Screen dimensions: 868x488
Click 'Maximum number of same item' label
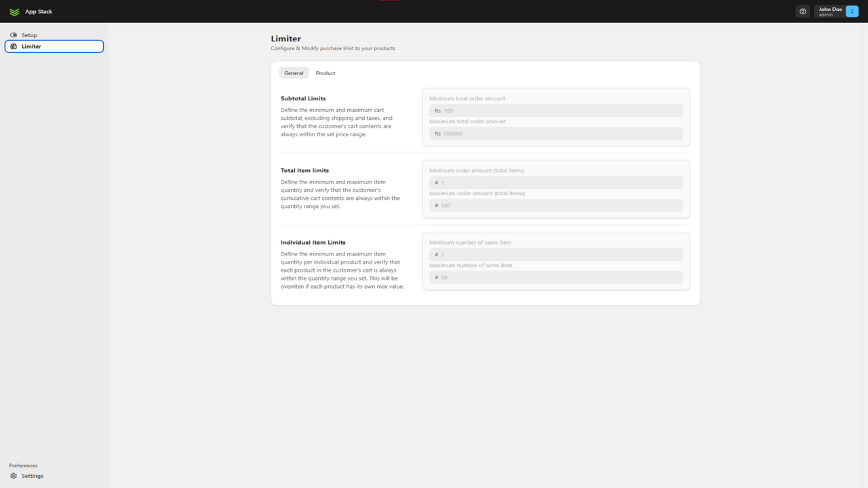point(471,265)
